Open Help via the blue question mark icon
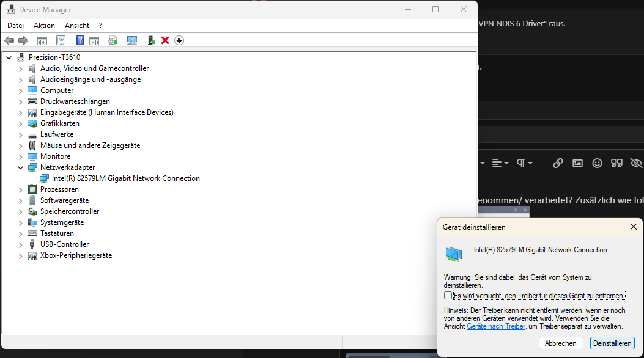The image size is (644, 358). pyautogui.click(x=80, y=40)
